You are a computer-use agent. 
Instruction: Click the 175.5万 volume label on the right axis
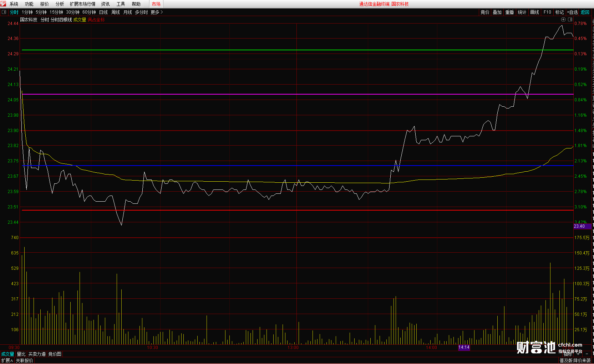click(582, 238)
